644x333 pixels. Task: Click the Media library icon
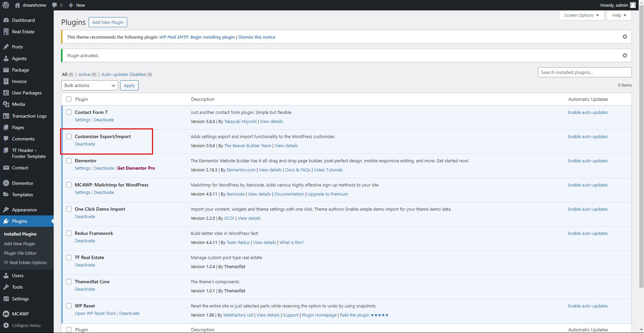6,104
